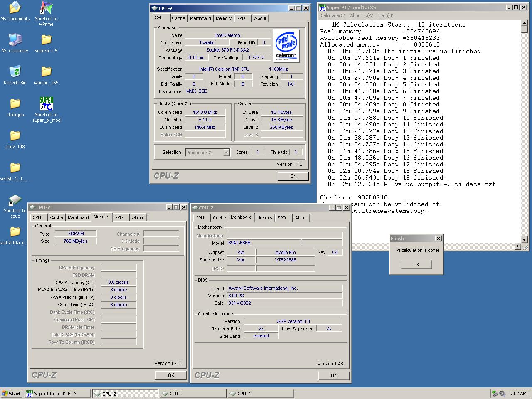This screenshot has height=399, width=532.
Task: Open the wprime_155 folder icon
Action: (46, 71)
